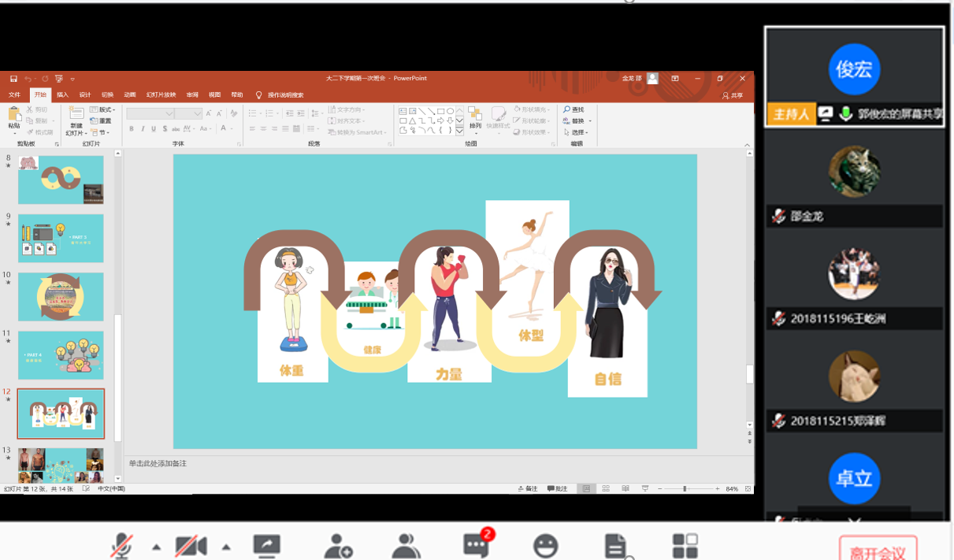954x560 pixels.
Task: Switch to the 插入 ribbon tab
Action: tap(62, 95)
